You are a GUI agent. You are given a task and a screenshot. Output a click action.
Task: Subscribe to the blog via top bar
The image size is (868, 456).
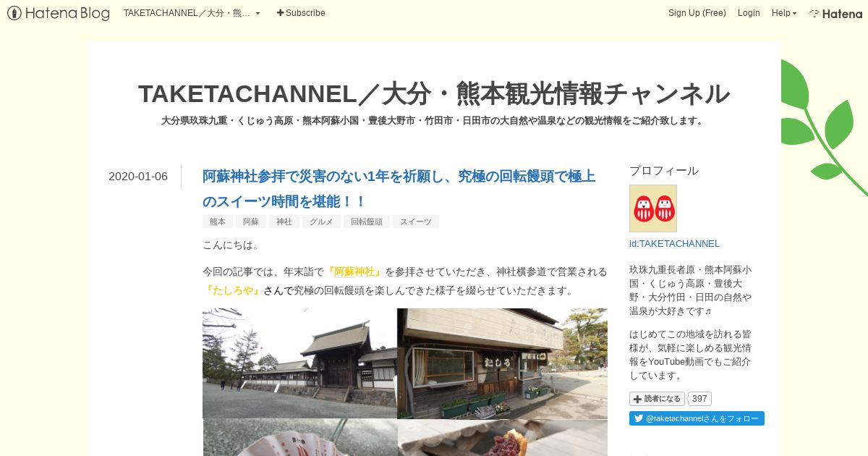tap(301, 13)
